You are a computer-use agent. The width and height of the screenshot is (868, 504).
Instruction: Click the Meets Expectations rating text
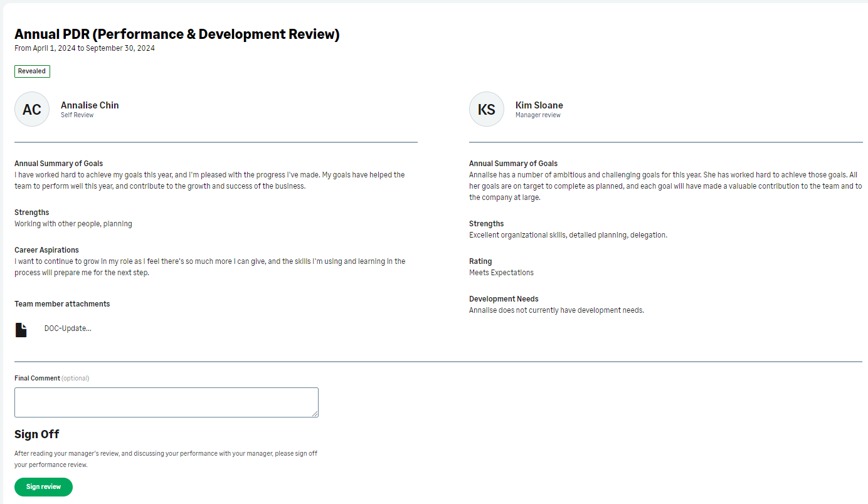tap(501, 273)
